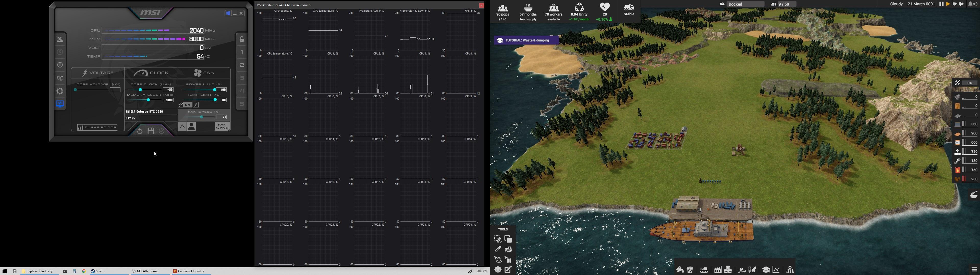Image resolution: width=980 pixels, height=275 pixels.
Task: Toggle automatic fan speed A button
Action: point(182,127)
